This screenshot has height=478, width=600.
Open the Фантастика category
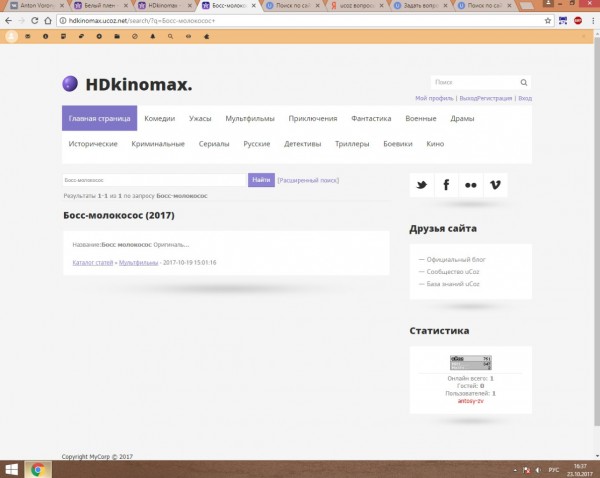371,119
